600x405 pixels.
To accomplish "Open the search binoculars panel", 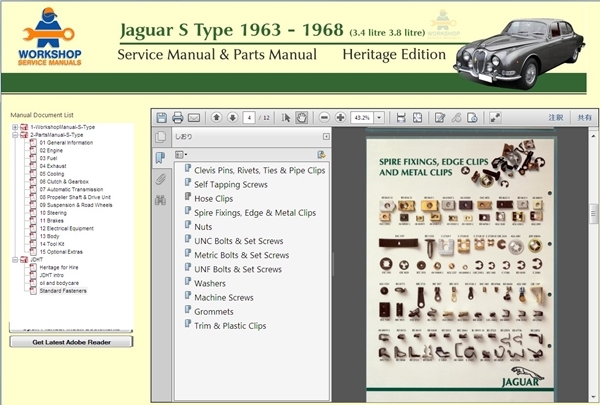I will pyautogui.click(x=160, y=200).
